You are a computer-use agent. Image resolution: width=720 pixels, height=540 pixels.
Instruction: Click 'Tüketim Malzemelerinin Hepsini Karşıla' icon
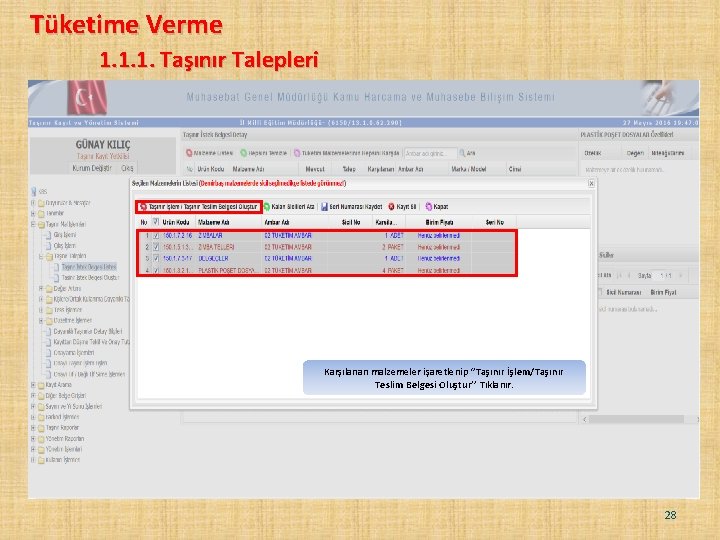[297, 153]
